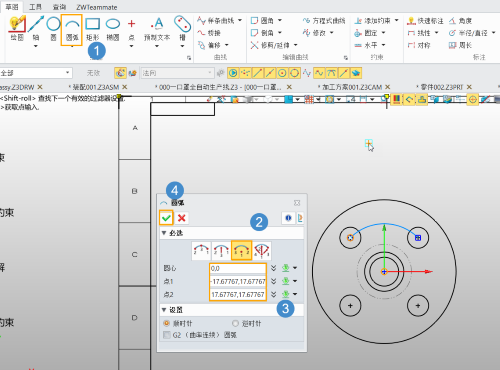Click the 水平 (Horizontal) constraint tool
The width and height of the screenshot is (500, 370).
click(366, 45)
